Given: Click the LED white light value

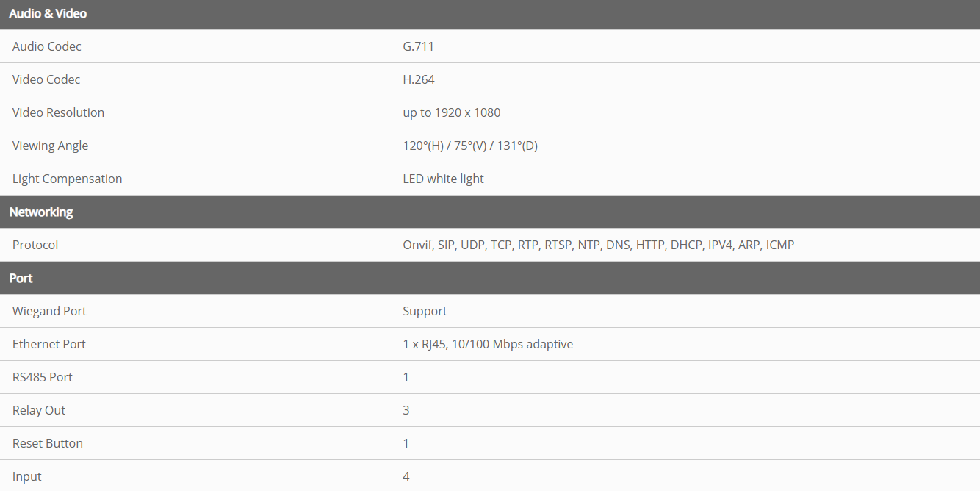Looking at the screenshot, I should click(443, 179).
